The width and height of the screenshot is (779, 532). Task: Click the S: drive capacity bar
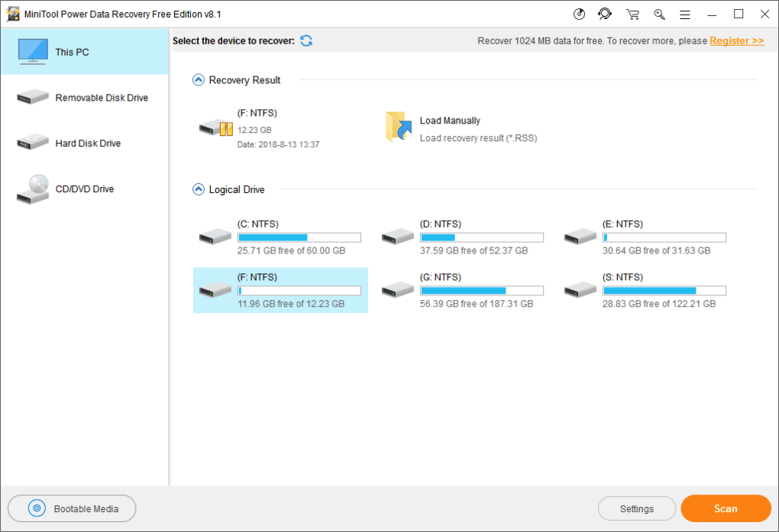pos(664,290)
